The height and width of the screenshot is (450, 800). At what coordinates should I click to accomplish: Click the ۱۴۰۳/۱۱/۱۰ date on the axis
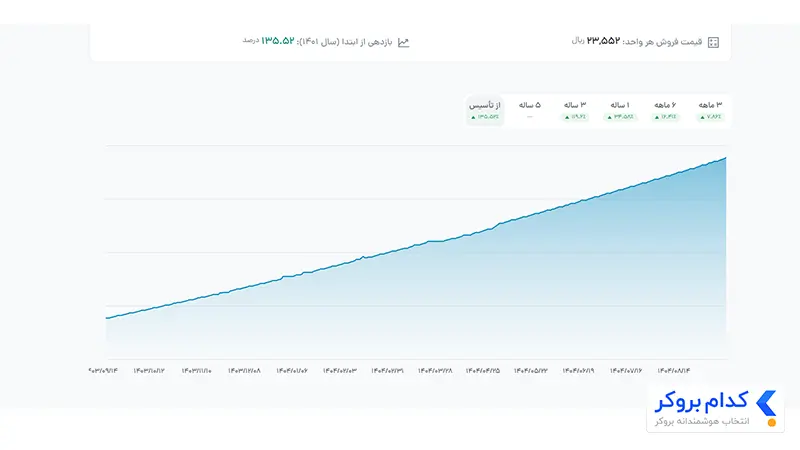(196, 371)
